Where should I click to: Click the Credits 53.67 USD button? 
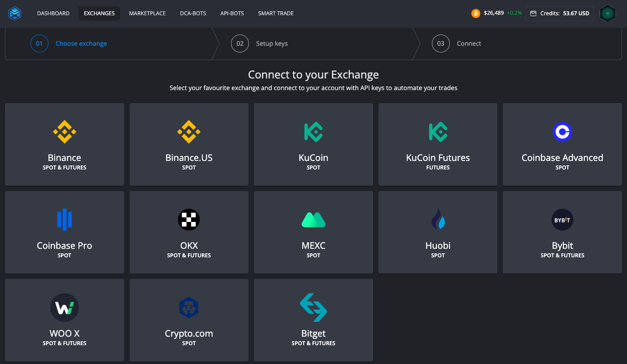pos(560,13)
